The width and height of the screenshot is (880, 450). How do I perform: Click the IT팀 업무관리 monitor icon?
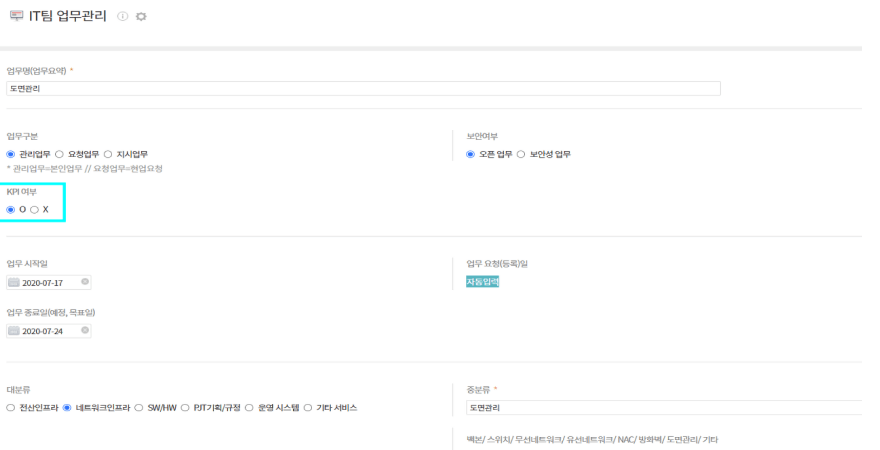16,16
